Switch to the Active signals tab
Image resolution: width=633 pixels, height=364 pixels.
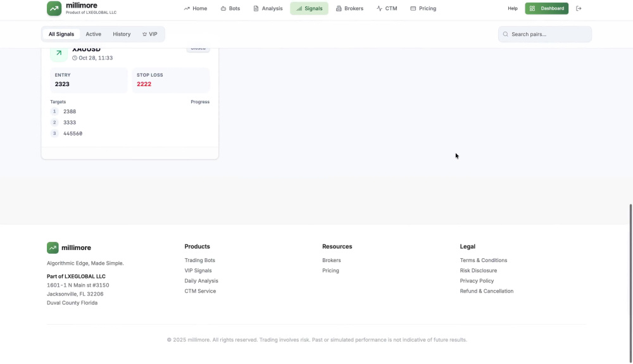coord(93,34)
